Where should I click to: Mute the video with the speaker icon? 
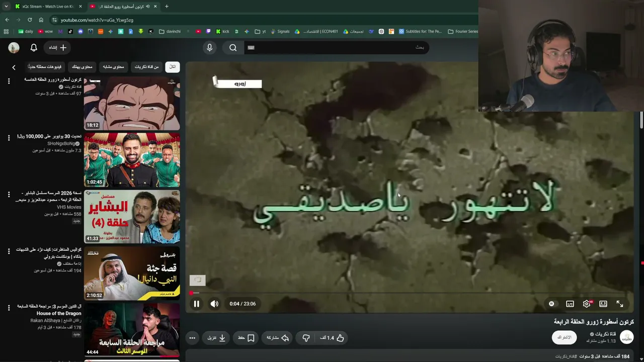coord(214,304)
